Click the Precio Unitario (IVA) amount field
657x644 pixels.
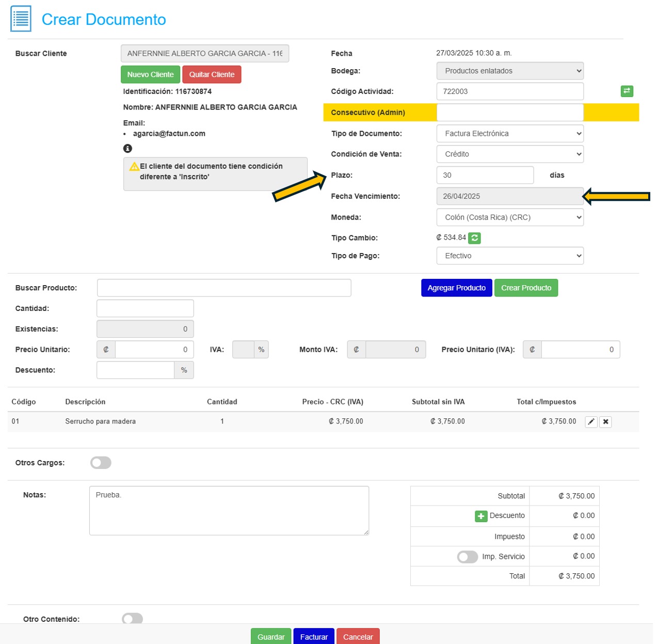click(581, 350)
